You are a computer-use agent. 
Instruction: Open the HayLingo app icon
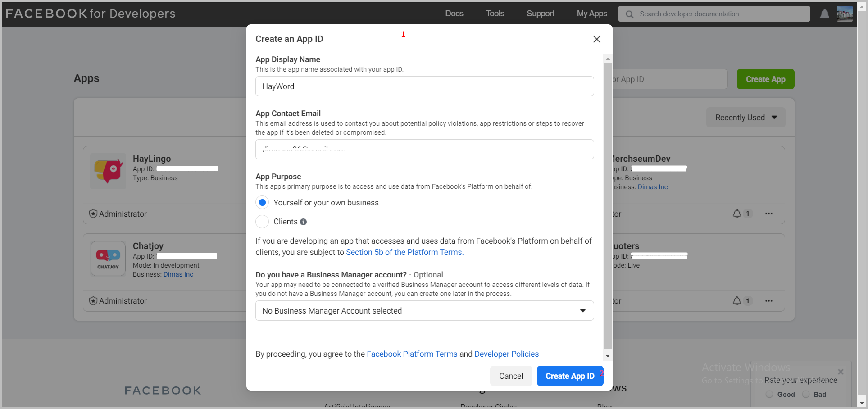(x=108, y=171)
